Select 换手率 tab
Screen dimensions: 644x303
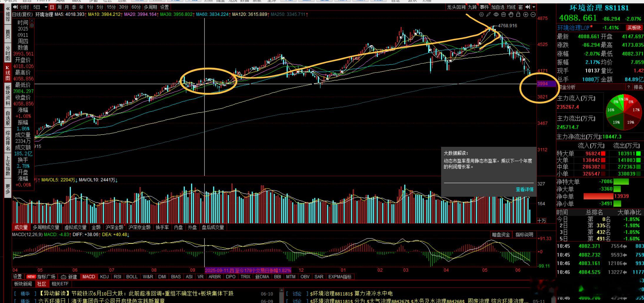(162, 227)
